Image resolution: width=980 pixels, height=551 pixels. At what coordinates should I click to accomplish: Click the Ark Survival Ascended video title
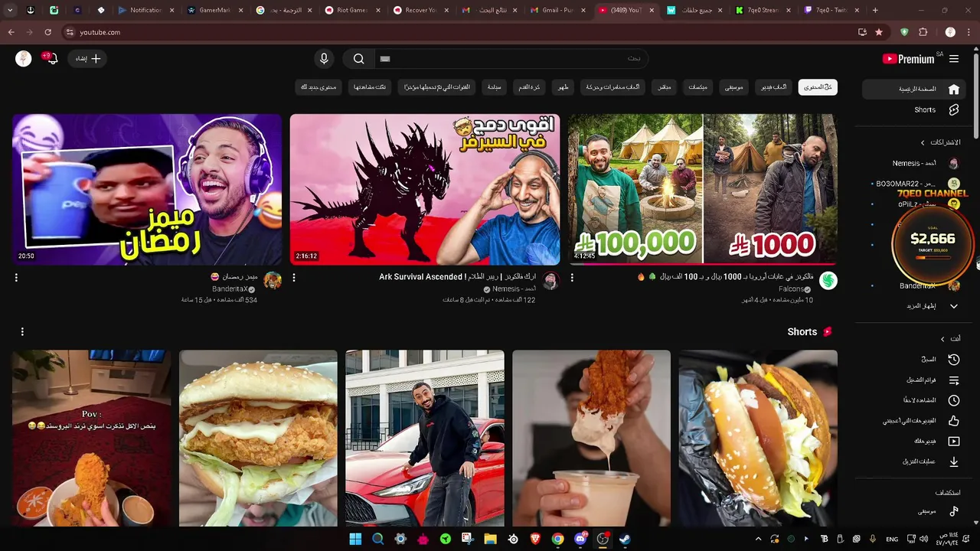(457, 277)
